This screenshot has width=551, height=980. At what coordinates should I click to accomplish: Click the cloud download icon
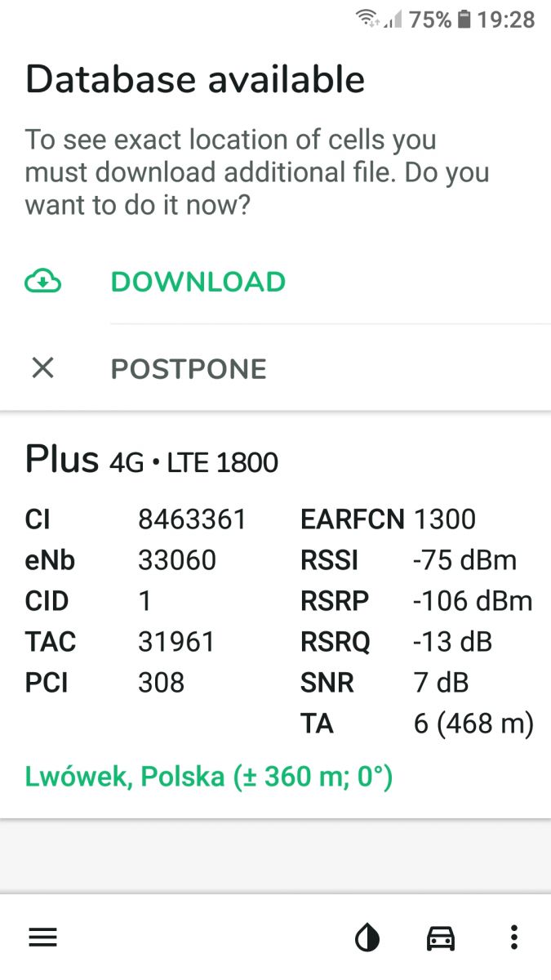tap(42, 281)
